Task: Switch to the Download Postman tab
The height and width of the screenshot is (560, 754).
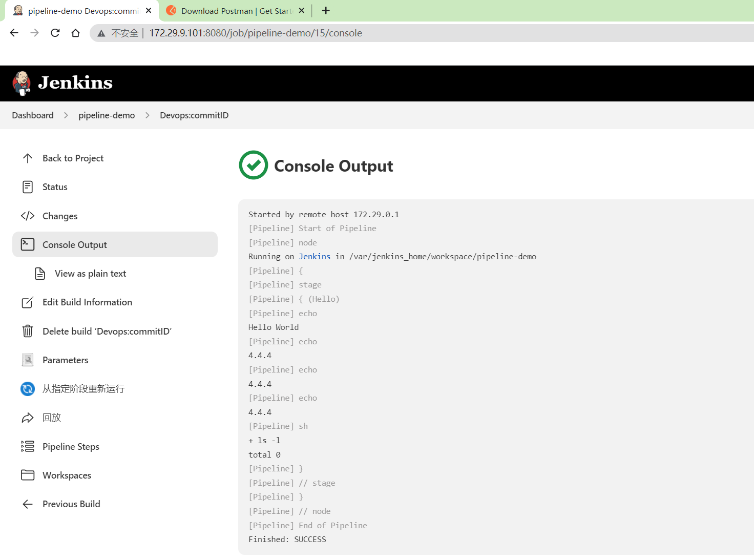Action: [236, 11]
